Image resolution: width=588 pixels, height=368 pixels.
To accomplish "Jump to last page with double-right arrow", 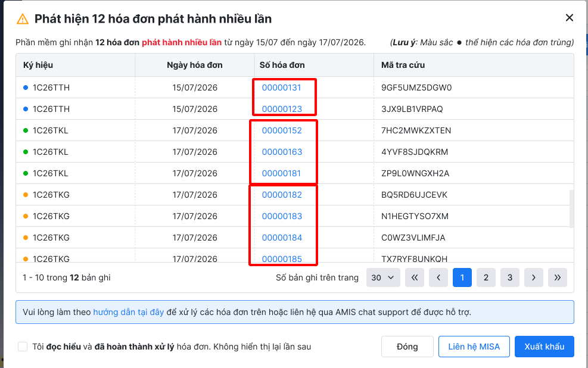I will [x=558, y=277].
